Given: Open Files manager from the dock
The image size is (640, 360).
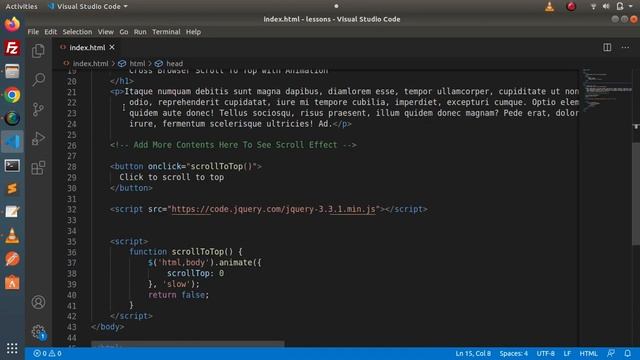Looking at the screenshot, I should click(12, 71).
